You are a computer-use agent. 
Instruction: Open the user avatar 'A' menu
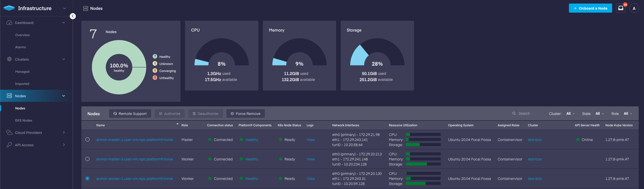(634, 8)
